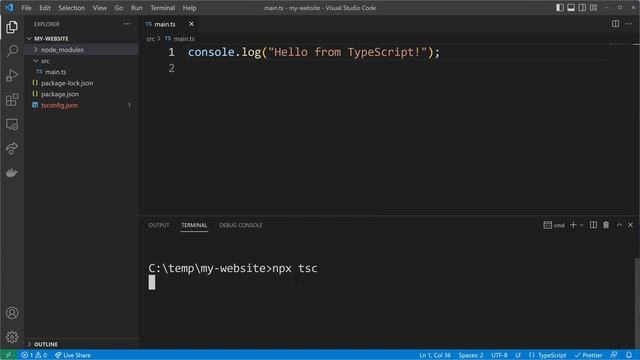Switch to the TERMINAL panel tab
This screenshot has height=360, width=640.
[x=194, y=225]
